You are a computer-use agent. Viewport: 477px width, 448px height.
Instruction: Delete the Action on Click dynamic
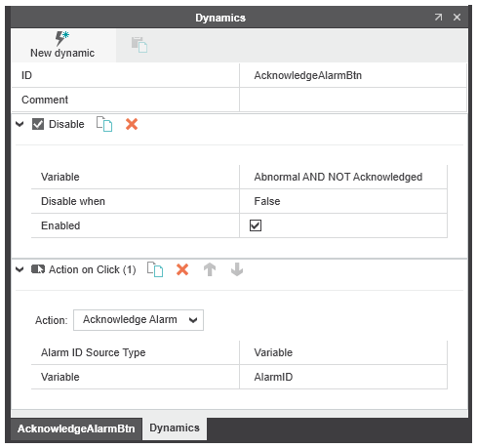pyautogui.click(x=182, y=269)
